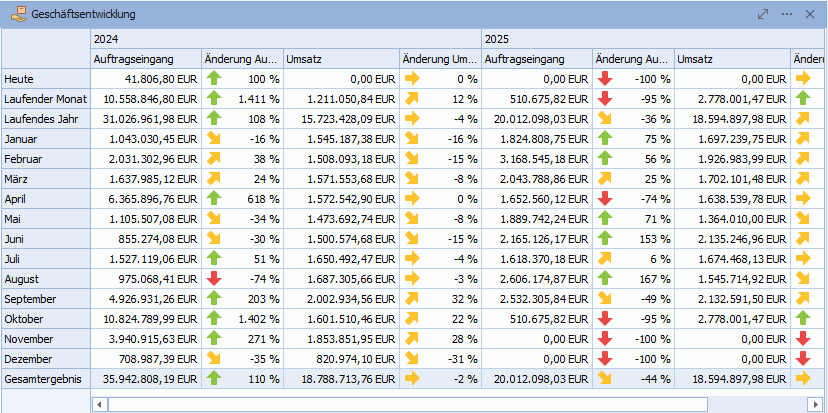Click the yellow arrow beside 618 % April's 0 % Umsatz change
This screenshot has width=828, height=413.
(411, 198)
